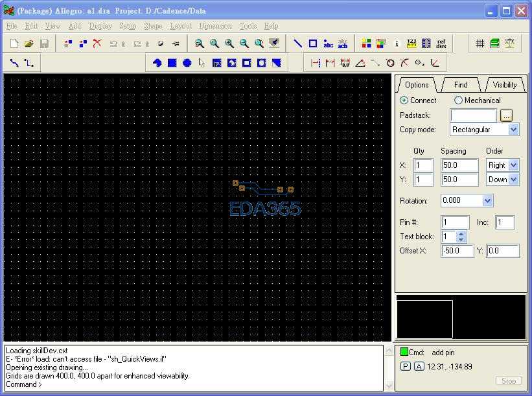Viewport: 532px width, 396px height.
Task: Click the Zoom Points magnifier icon
Action: click(199, 43)
